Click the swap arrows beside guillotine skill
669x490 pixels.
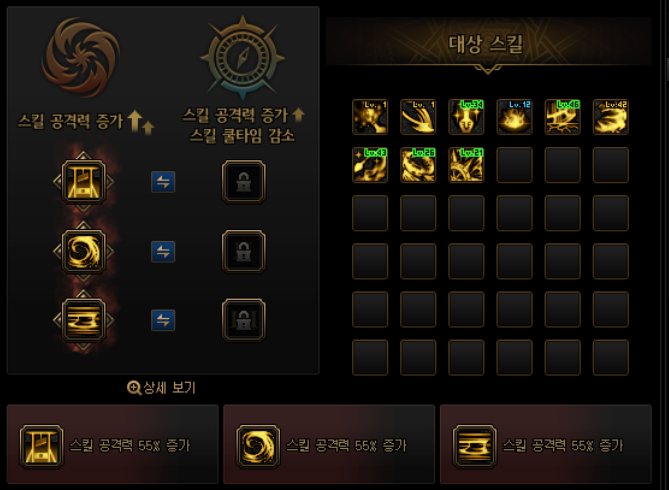[163, 182]
